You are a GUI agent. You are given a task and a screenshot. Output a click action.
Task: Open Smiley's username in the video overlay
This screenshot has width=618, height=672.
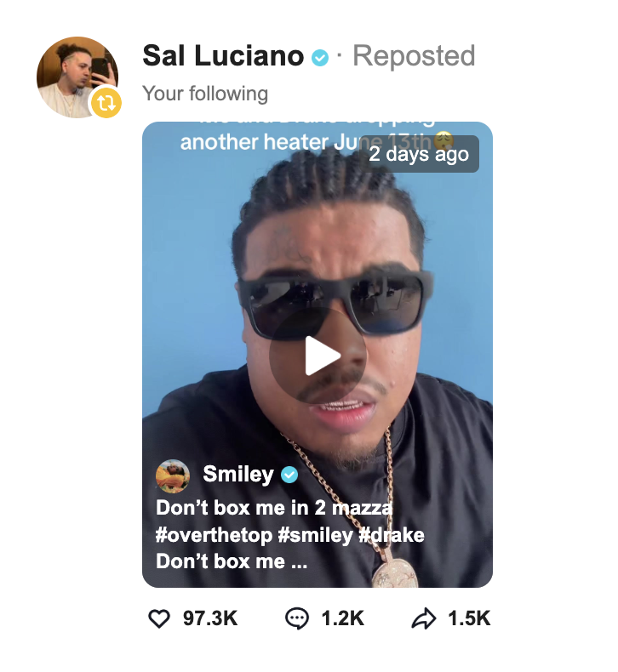[x=238, y=474]
